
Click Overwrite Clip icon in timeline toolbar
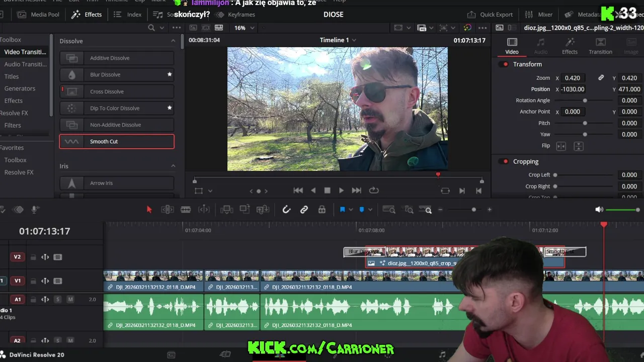[x=245, y=210]
